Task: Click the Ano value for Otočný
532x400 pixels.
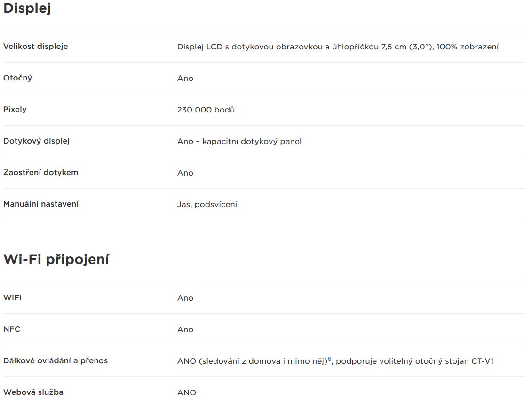Action: pyautogui.click(x=185, y=79)
